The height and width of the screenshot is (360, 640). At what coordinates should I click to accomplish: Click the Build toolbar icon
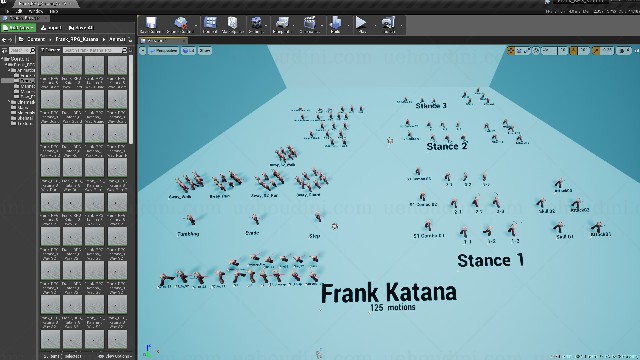click(336, 24)
